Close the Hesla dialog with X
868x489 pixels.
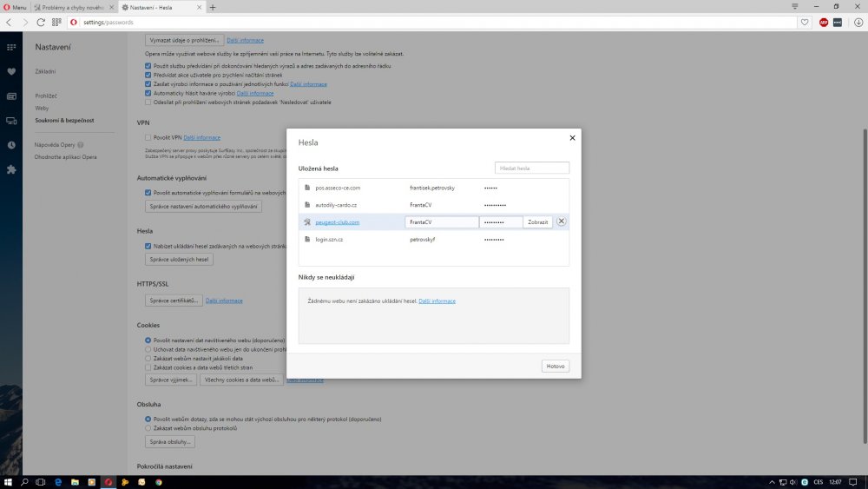tap(572, 138)
